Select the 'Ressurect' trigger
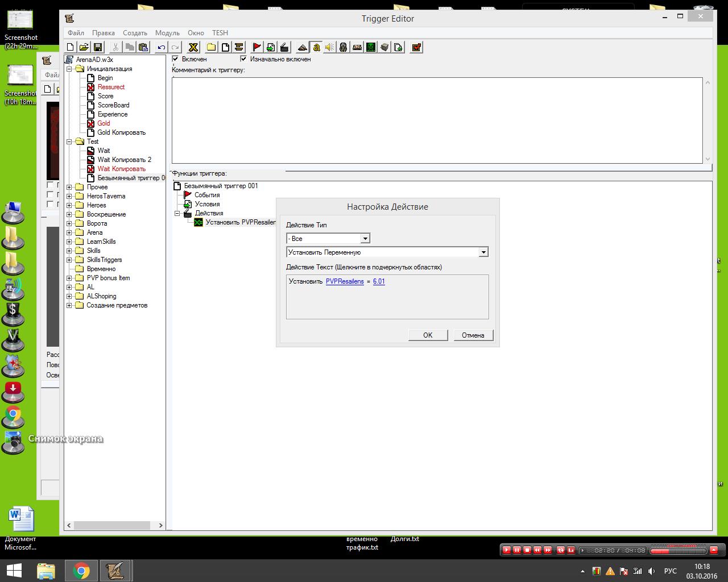Image resolution: width=728 pixels, height=582 pixels. [x=111, y=87]
